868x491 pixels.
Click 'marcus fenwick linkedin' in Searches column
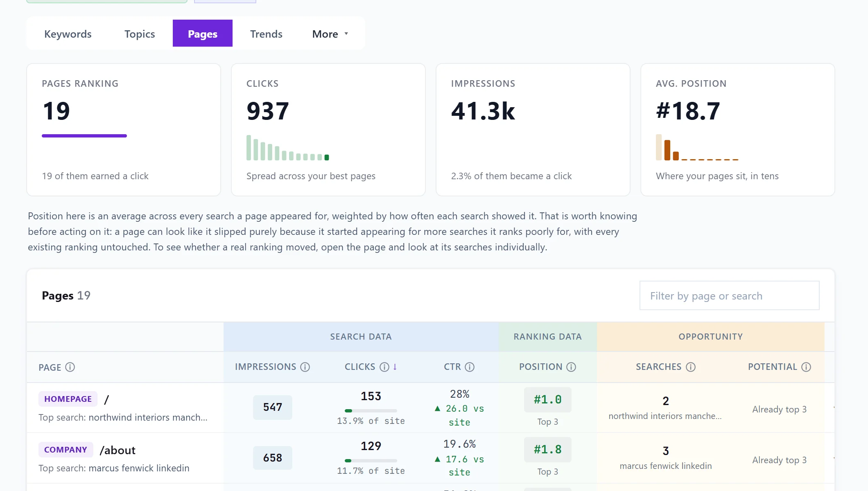point(666,466)
